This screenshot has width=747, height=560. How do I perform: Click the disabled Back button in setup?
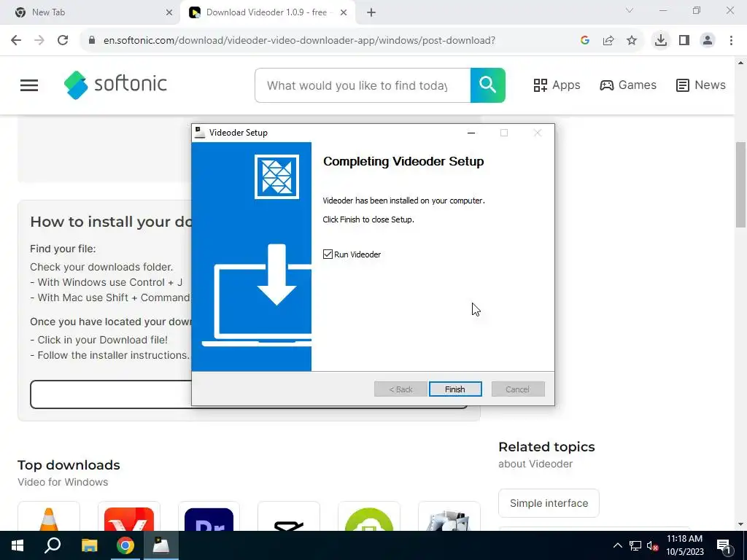400,389
